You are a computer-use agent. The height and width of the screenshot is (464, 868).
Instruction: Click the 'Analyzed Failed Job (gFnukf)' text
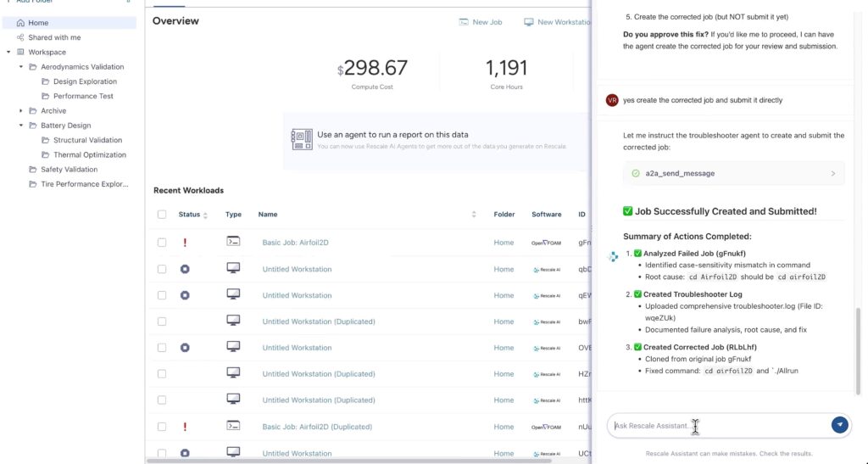[694, 254]
